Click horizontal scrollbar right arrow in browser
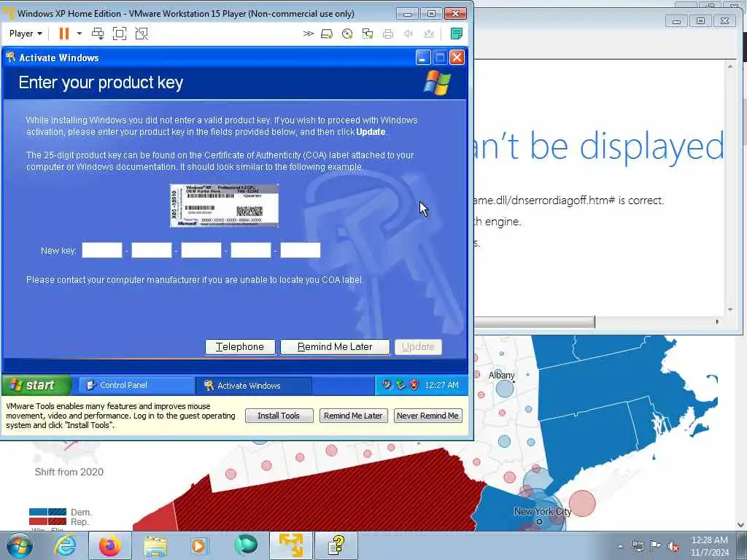This screenshot has height=560, width=747. pyautogui.click(x=718, y=322)
